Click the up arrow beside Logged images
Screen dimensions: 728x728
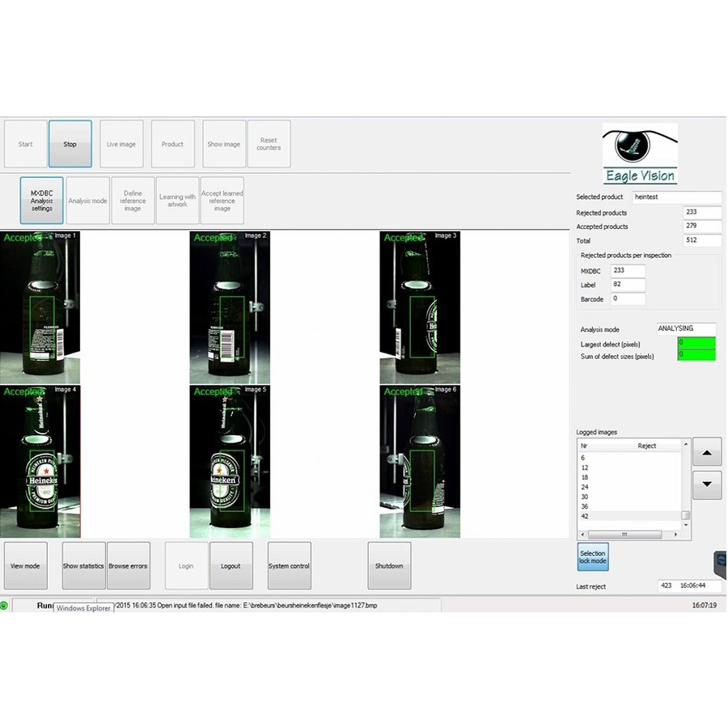[x=707, y=451]
